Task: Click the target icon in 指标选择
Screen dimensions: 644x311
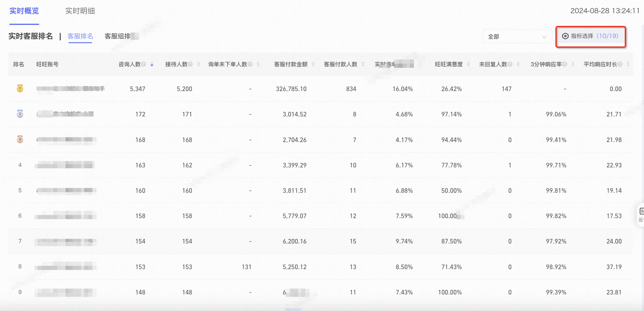Action: 565,36
